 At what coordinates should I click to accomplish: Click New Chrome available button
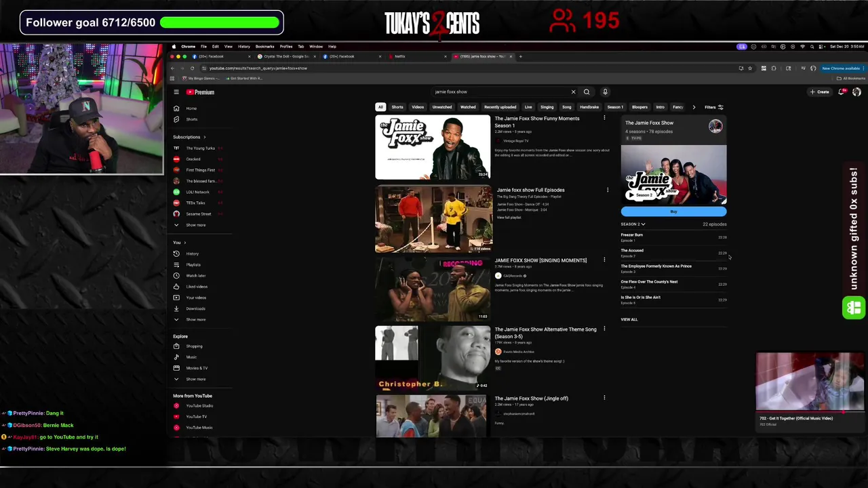click(x=842, y=68)
